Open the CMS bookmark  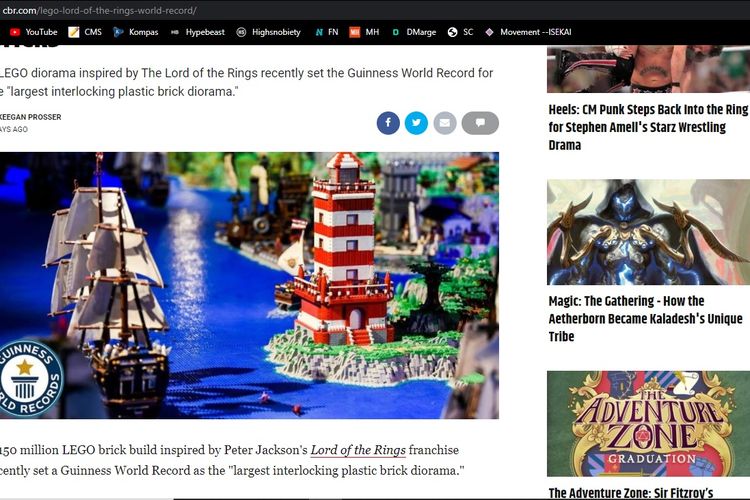(x=85, y=32)
